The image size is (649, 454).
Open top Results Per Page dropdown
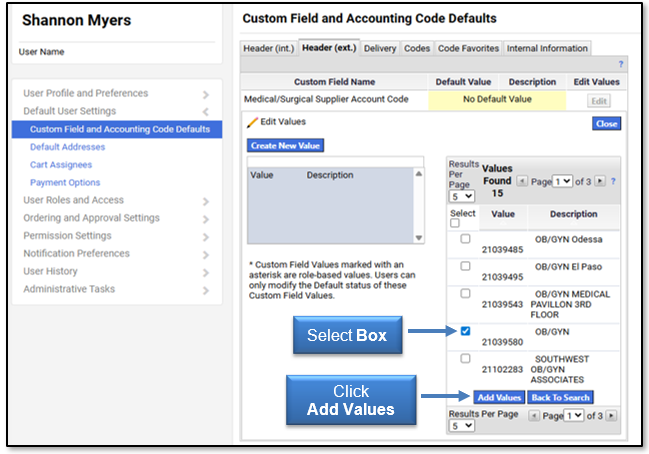[462, 196]
